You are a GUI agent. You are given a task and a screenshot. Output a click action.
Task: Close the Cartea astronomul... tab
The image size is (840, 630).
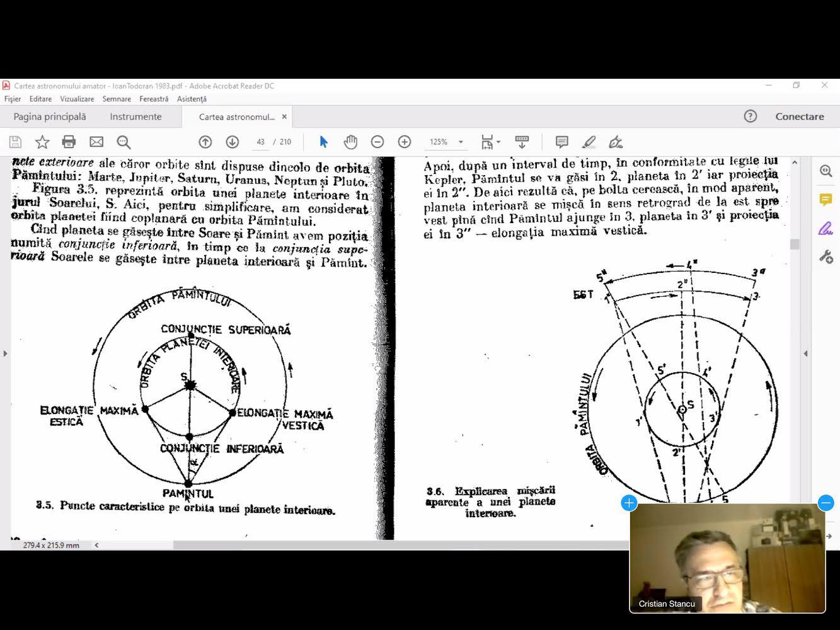[x=284, y=117]
